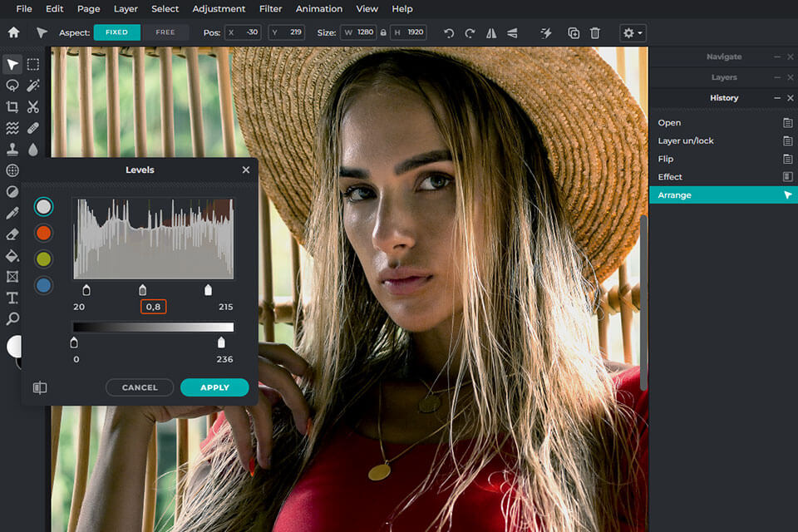This screenshot has width=798, height=532.
Task: Select the Text tool
Action: click(12, 298)
